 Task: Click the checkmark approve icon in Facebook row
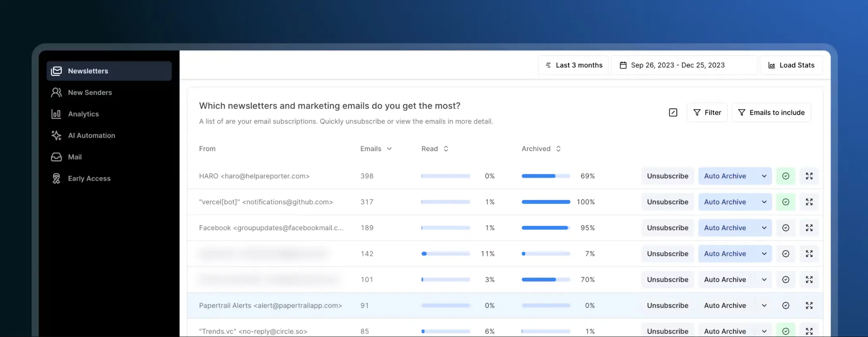(786, 228)
